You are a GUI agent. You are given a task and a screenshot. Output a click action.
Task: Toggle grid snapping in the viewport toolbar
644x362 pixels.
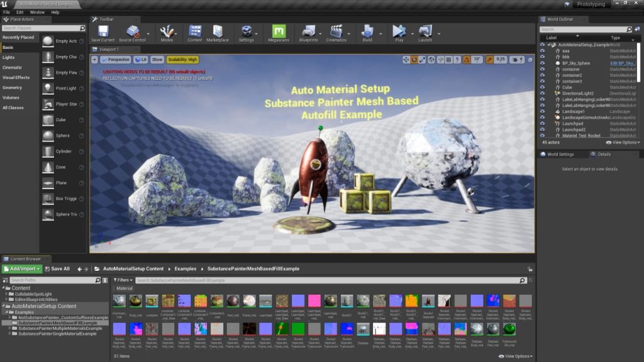tap(449, 58)
